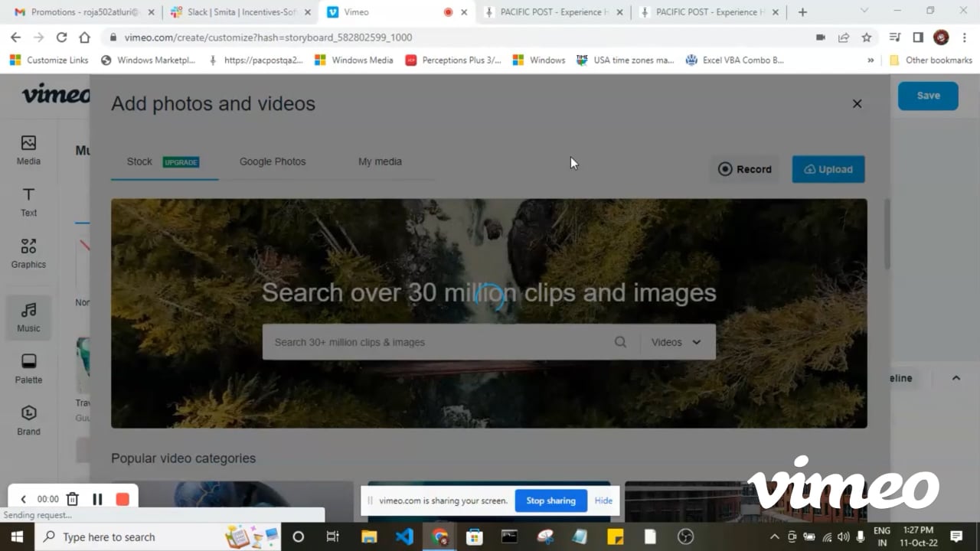This screenshot has width=980, height=551.
Task: Go back using the recorder's back arrow
Action: click(x=23, y=499)
